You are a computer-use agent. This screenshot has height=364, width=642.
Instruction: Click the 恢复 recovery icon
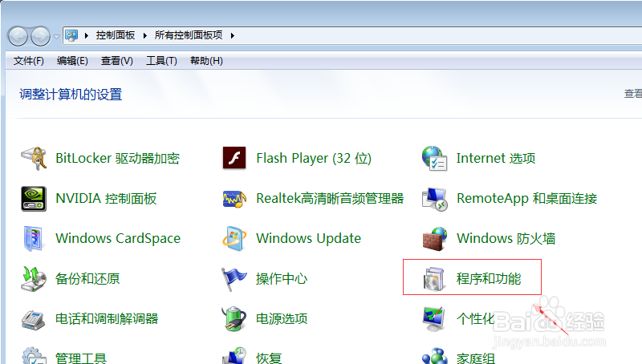tap(234, 356)
